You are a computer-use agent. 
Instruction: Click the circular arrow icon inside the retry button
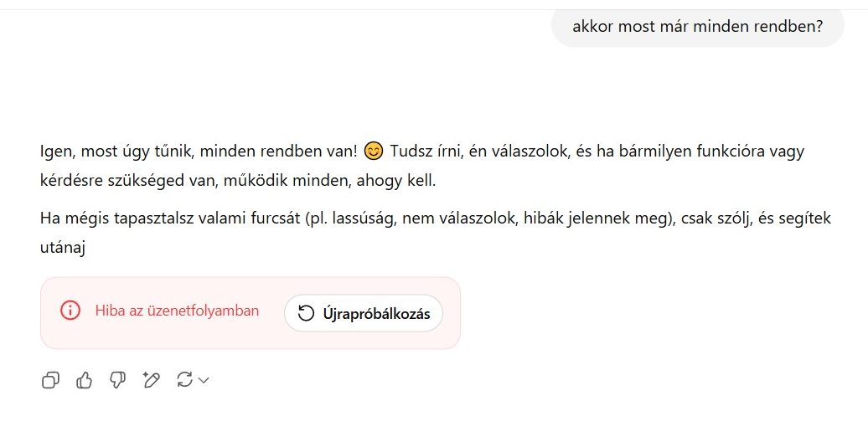pos(306,314)
